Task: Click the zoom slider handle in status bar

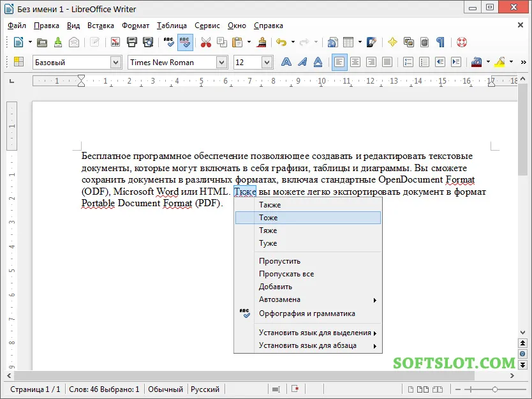Action: coord(494,389)
